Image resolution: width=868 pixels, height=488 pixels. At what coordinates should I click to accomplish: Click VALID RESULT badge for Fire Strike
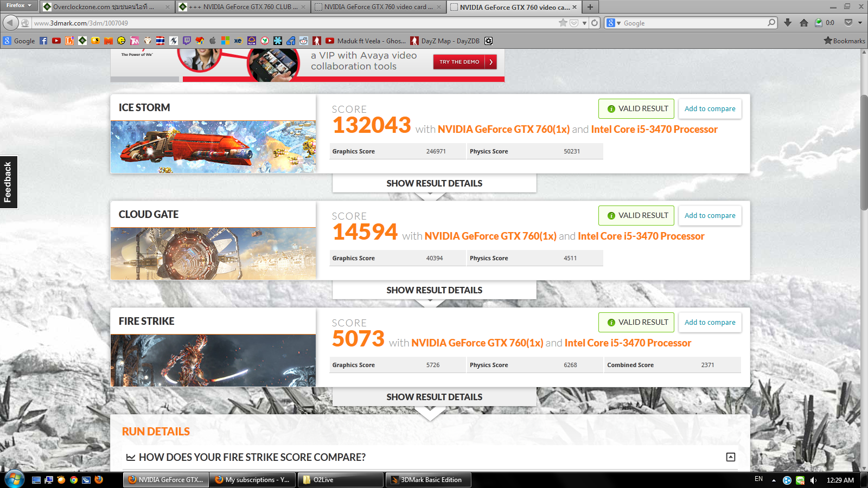636,322
